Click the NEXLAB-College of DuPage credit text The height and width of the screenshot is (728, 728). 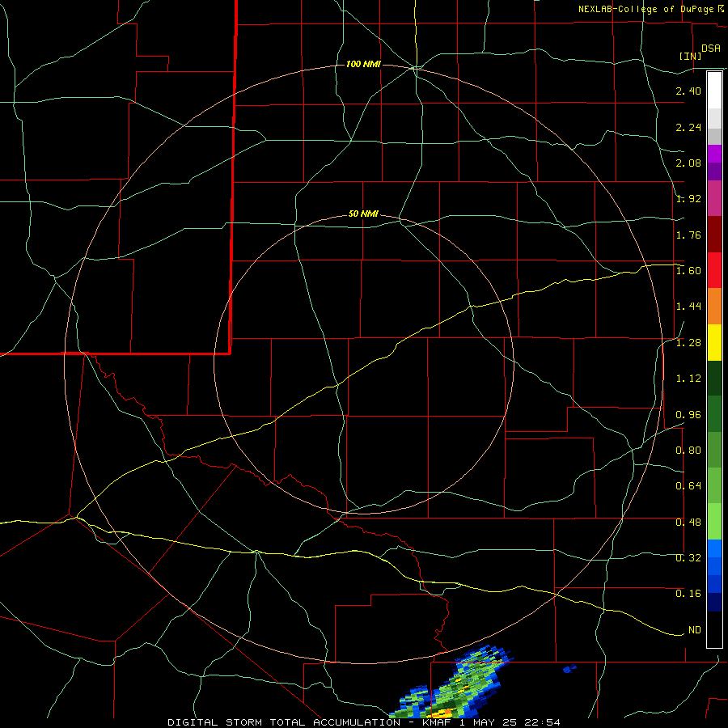645,9
